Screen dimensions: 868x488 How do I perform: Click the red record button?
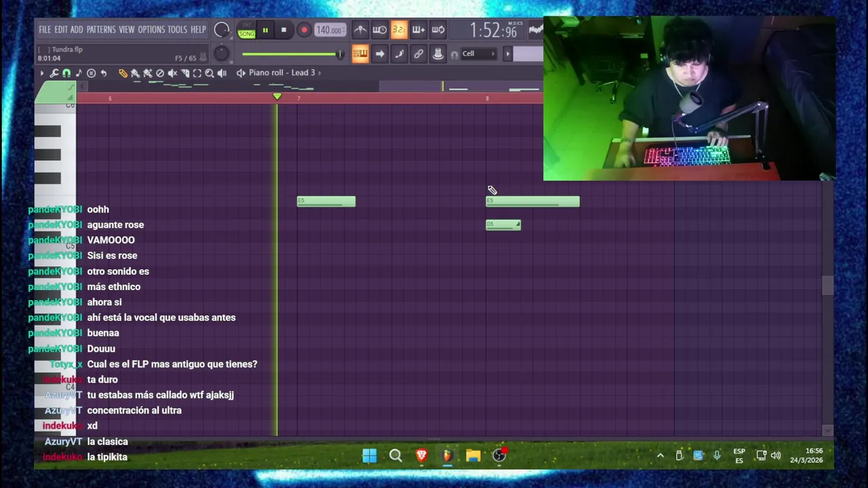pos(304,30)
